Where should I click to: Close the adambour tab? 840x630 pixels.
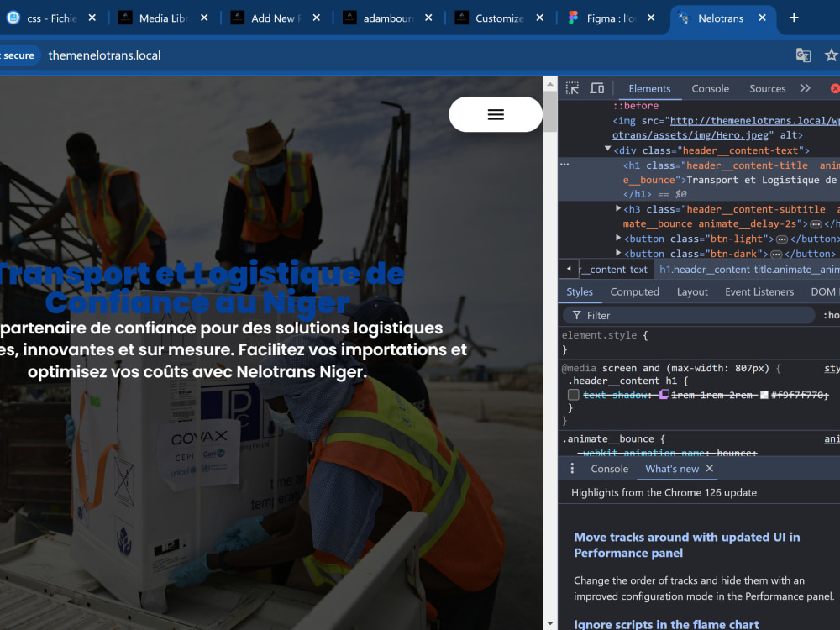point(428,18)
